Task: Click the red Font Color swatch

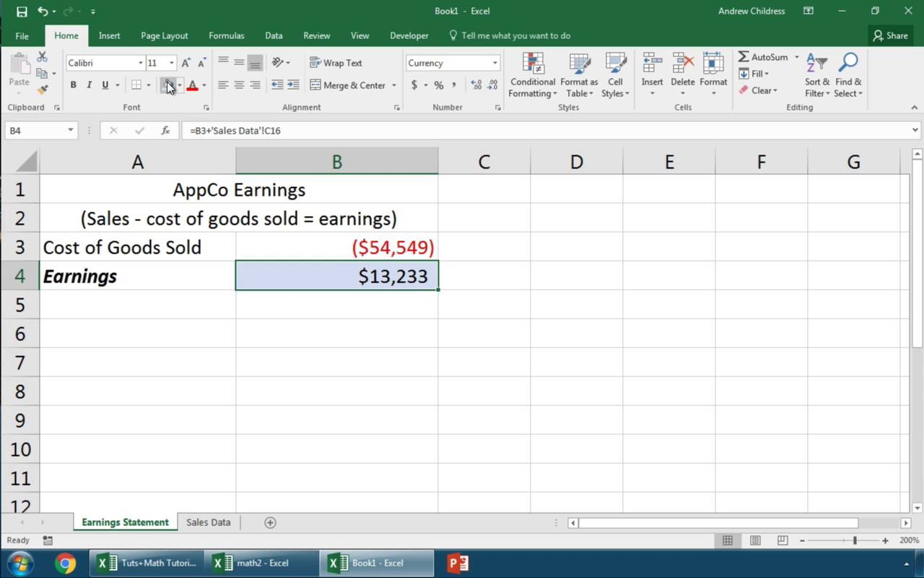Action: 192,85
